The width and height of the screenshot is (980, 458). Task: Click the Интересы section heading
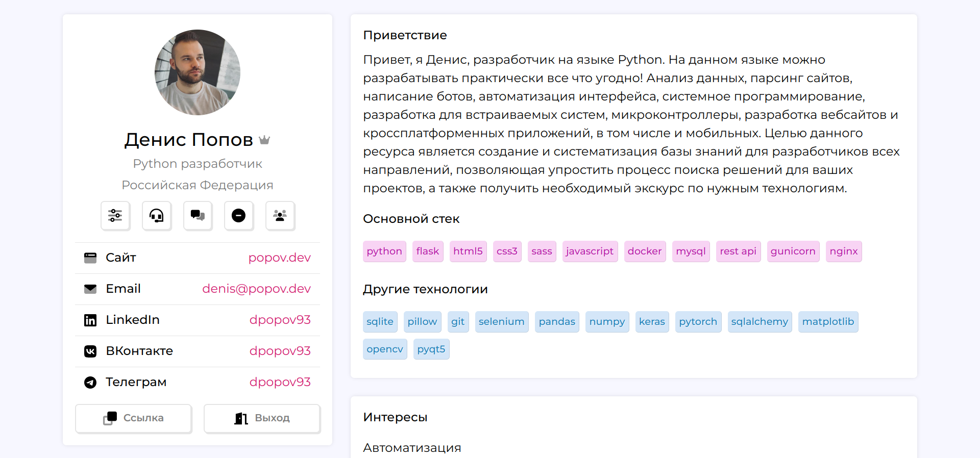click(x=396, y=417)
